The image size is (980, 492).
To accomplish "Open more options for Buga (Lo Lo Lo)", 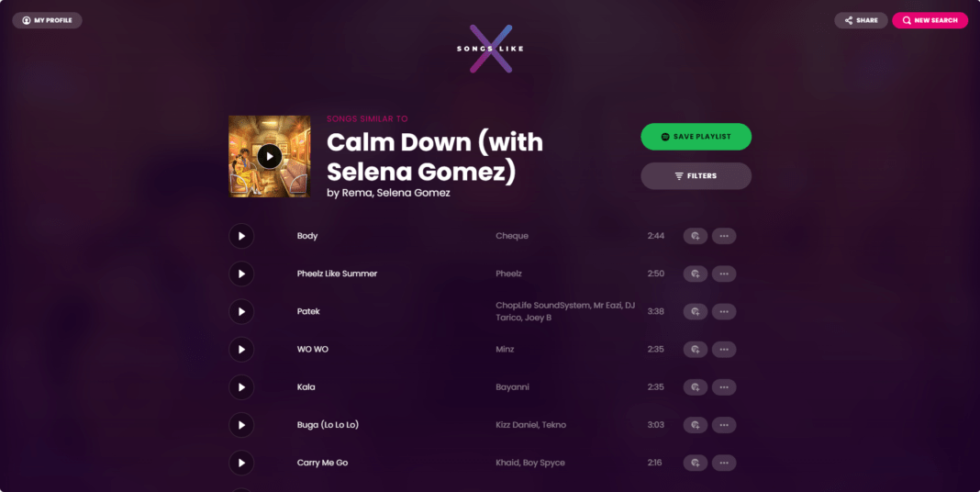I will 724,425.
